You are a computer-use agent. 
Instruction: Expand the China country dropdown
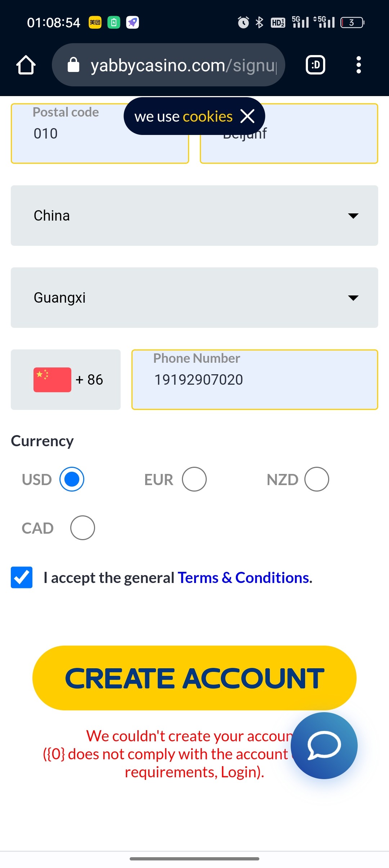point(194,216)
